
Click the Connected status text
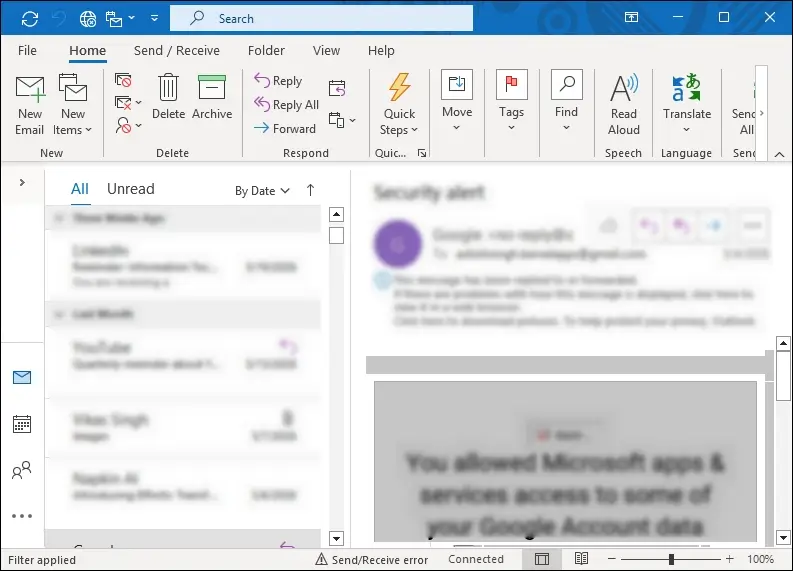[476, 559]
